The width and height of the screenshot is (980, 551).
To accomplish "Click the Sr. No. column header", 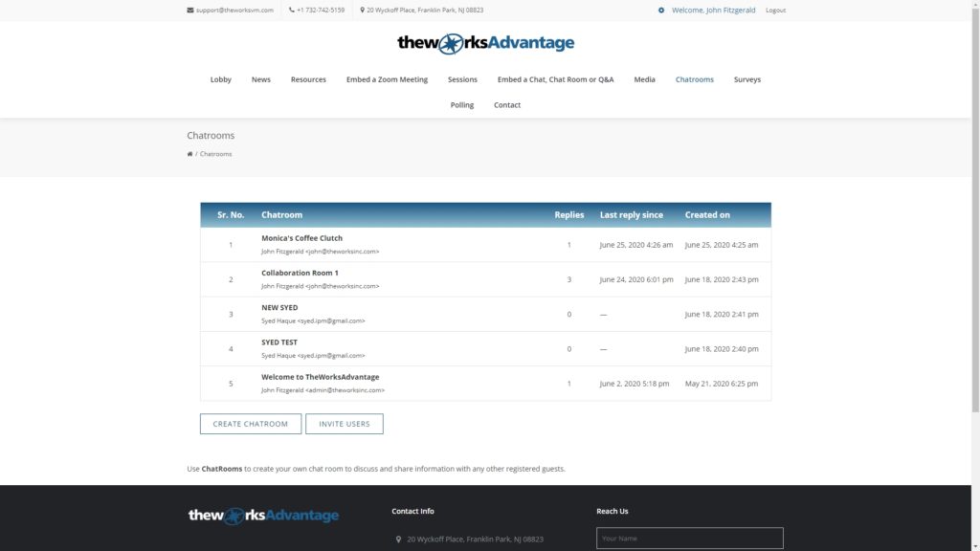I will click(231, 215).
